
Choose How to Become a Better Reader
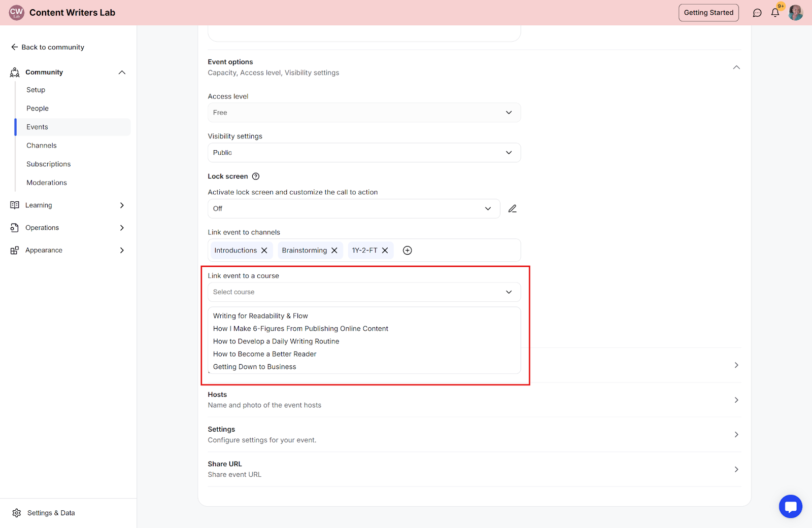point(264,354)
